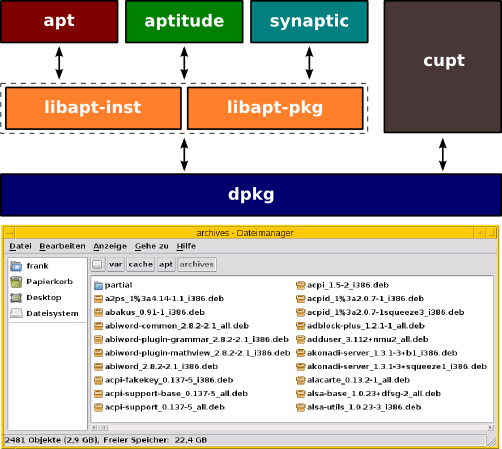This screenshot has width=502, height=449.
Task: Select akonadi-server 1.3.1-3+b1 package icon
Action: (301, 353)
